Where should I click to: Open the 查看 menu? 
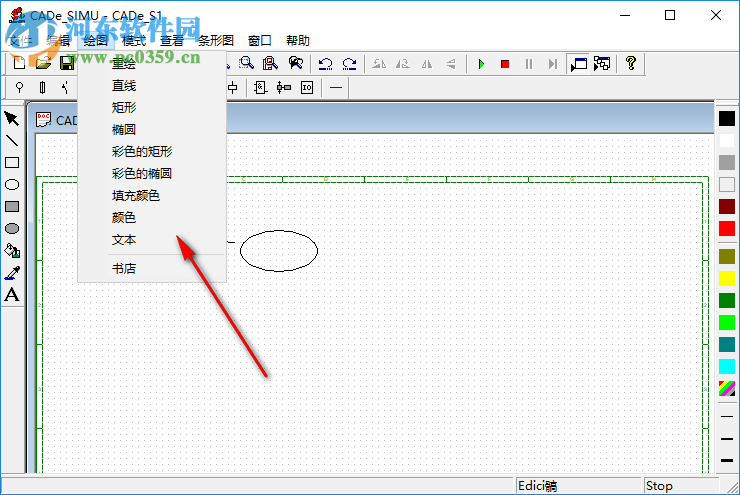point(172,41)
